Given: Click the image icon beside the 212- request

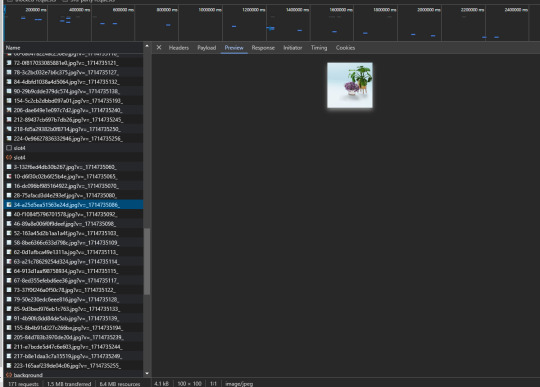Looking at the screenshot, I should point(9,120).
